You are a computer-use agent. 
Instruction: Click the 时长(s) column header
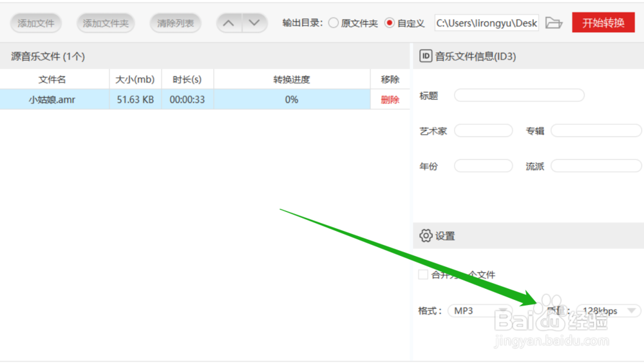pos(187,79)
